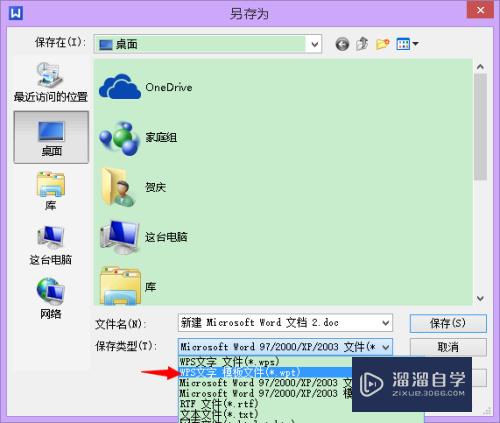Open the view menu icon

click(x=407, y=44)
